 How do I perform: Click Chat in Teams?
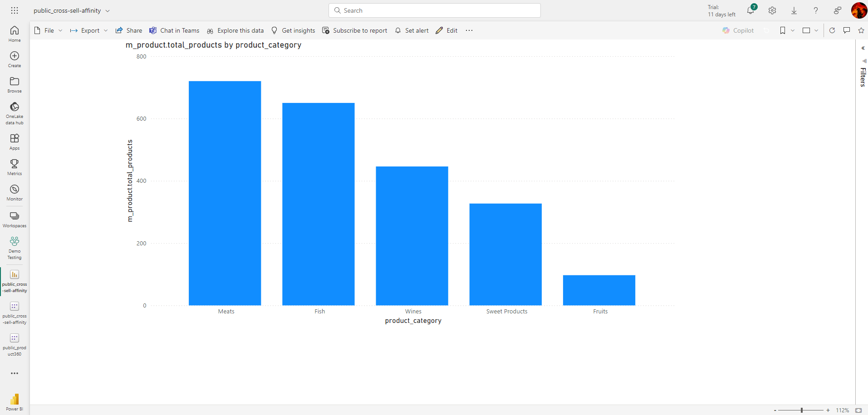coord(174,30)
